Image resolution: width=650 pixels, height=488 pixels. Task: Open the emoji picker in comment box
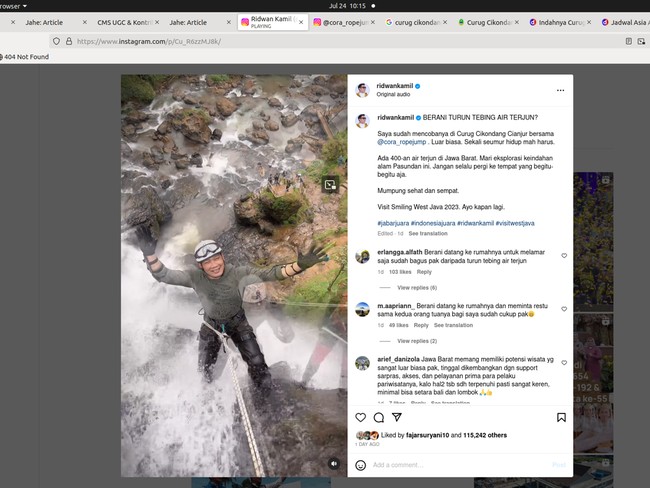(361, 465)
